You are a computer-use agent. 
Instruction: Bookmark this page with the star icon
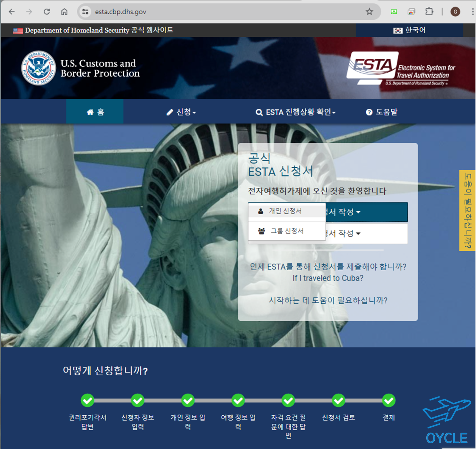click(369, 12)
